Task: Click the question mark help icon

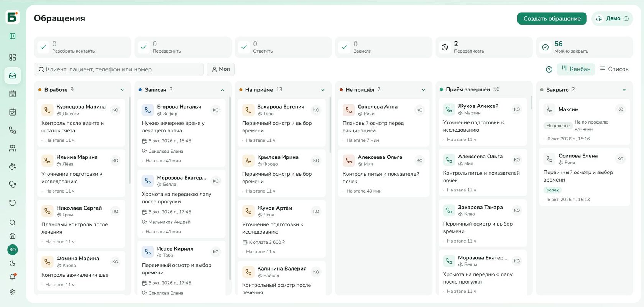Action: click(549, 69)
